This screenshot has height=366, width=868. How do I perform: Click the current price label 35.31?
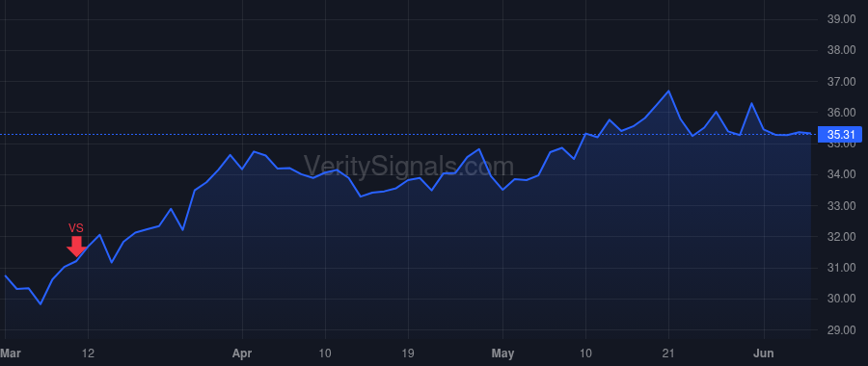click(841, 134)
